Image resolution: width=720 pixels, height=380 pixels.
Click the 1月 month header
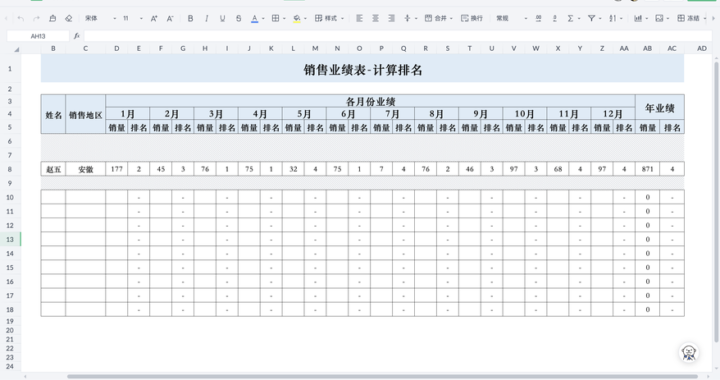(128, 114)
